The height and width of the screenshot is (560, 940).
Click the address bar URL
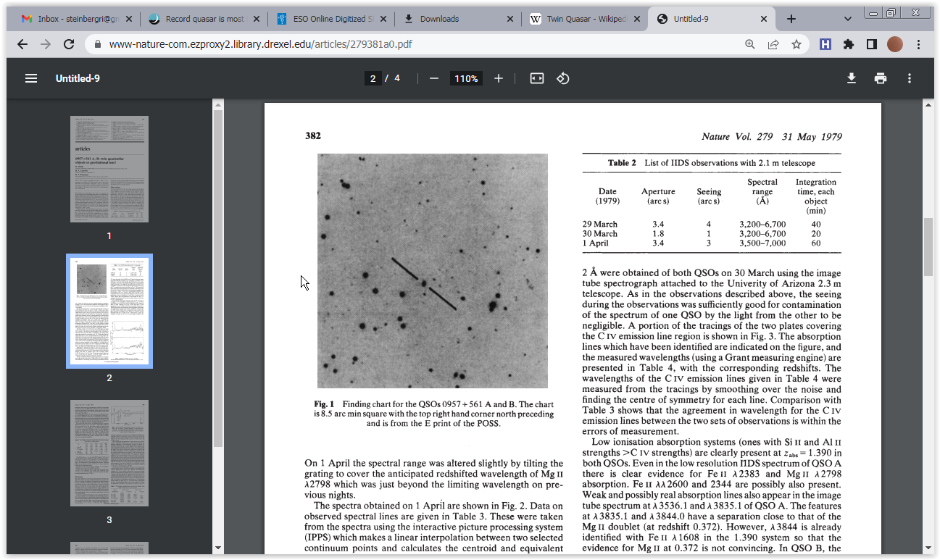261,44
